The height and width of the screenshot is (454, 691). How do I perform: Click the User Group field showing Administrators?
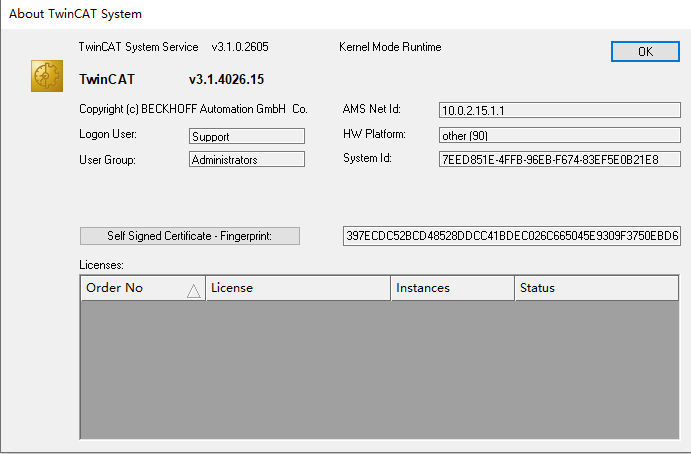247,159
